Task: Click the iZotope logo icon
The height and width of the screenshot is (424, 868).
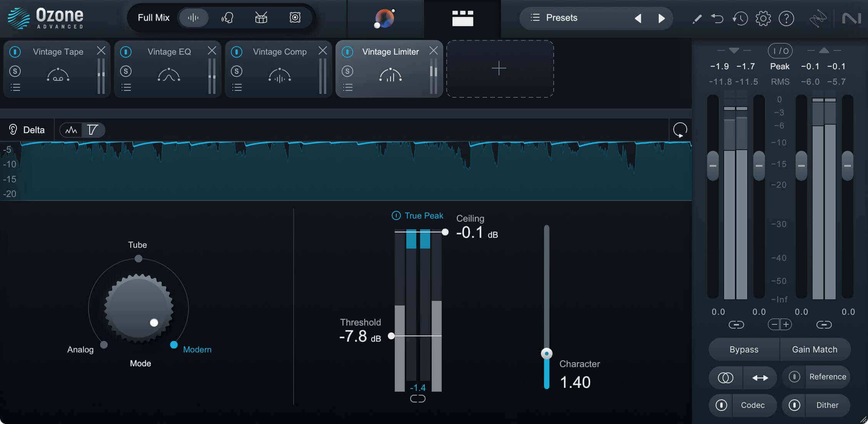Action: coord(818,18)
